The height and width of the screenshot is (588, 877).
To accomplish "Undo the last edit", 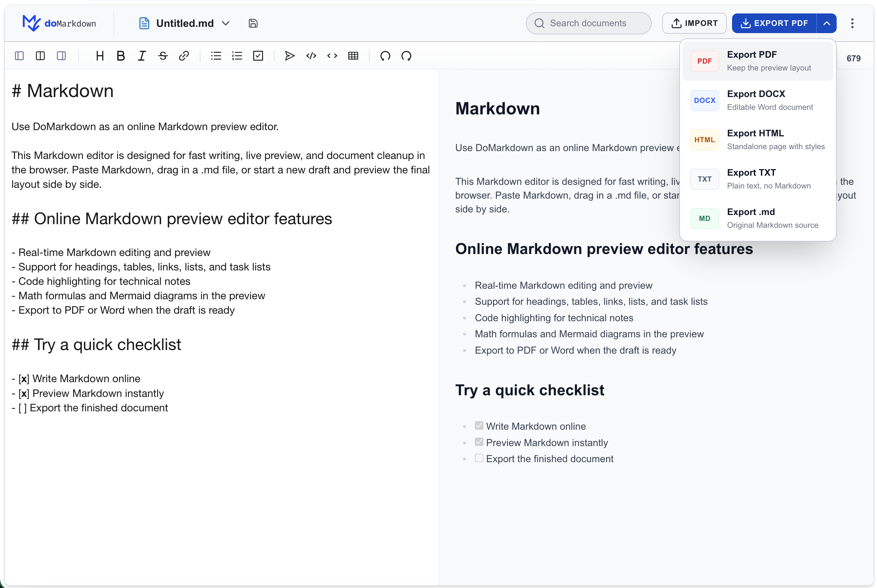I will [385, 56].
